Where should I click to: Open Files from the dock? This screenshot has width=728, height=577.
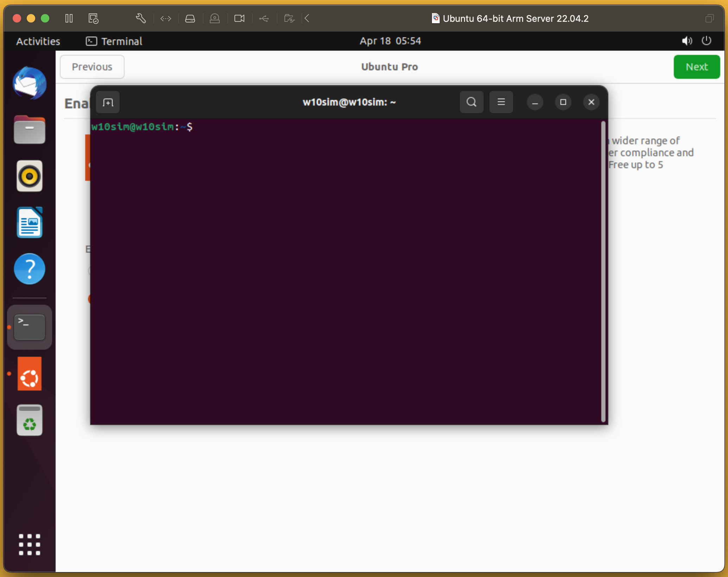pos(30,130)
